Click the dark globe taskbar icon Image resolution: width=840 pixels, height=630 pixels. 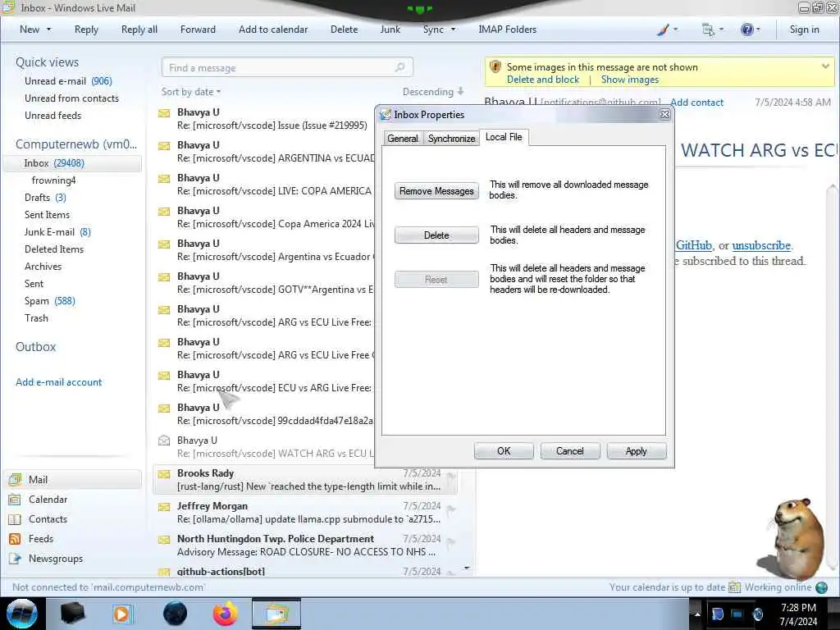pos(175,614)
